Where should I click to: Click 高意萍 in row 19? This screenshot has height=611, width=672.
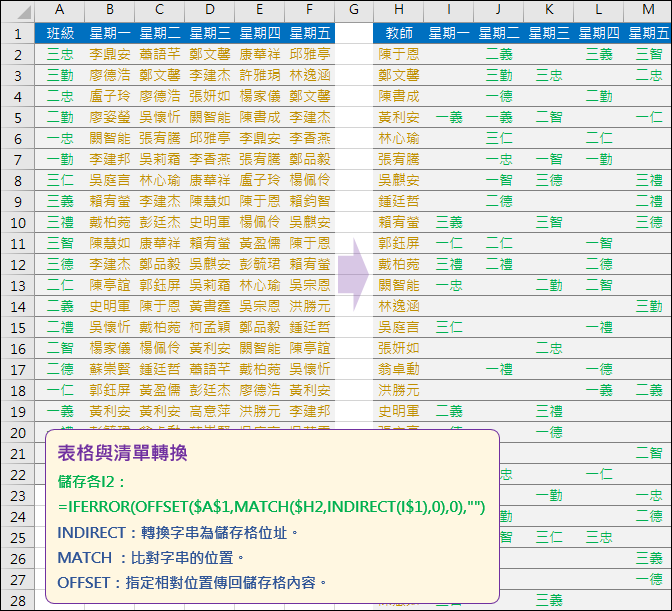pos(210,411)
